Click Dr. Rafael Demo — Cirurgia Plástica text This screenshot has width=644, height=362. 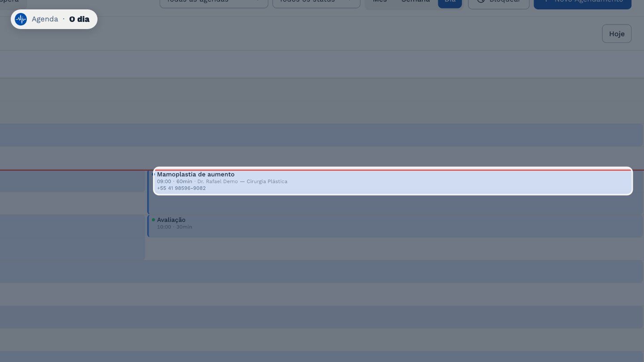[x=242, y=181]
